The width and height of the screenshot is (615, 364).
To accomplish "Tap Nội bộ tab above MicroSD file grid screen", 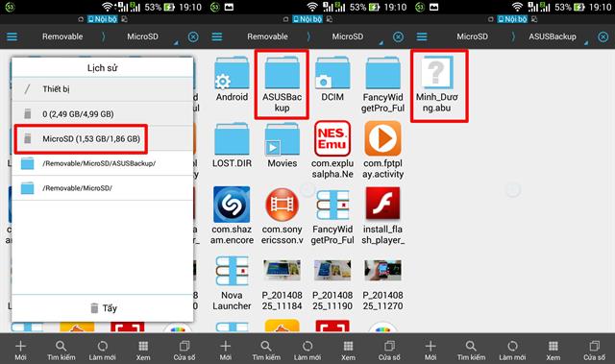I will click(x=307, y=19).
